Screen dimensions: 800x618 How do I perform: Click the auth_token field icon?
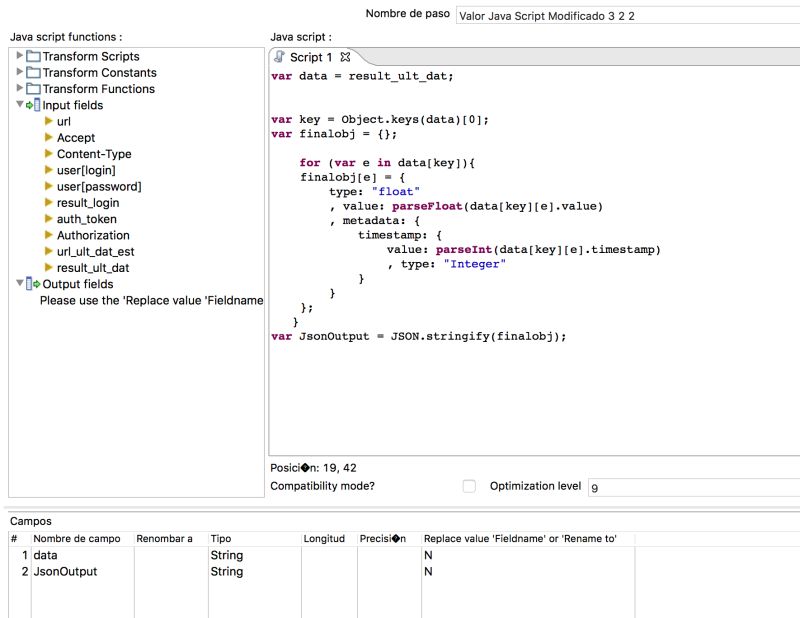(48, 218)
